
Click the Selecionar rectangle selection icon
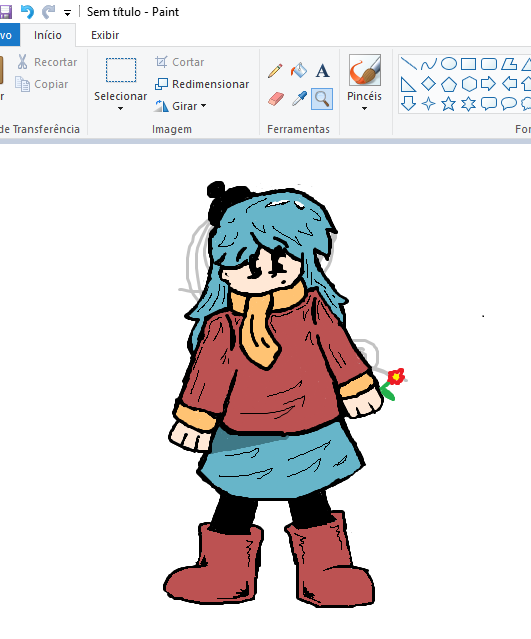[x=121, y=70]
